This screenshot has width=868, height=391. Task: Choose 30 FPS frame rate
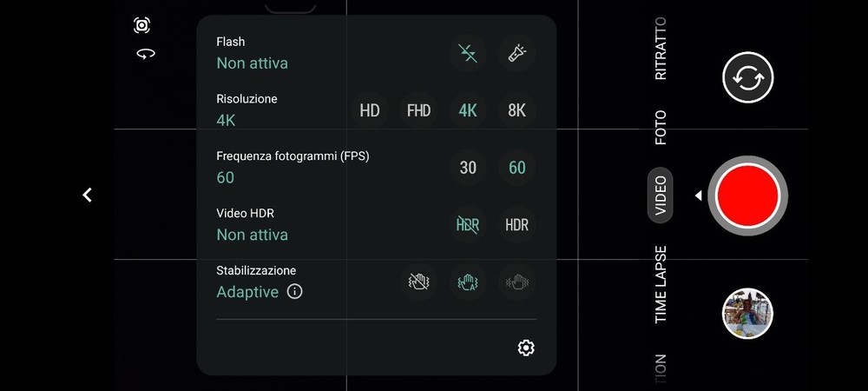pyautogui.click(x=468, y=167)
